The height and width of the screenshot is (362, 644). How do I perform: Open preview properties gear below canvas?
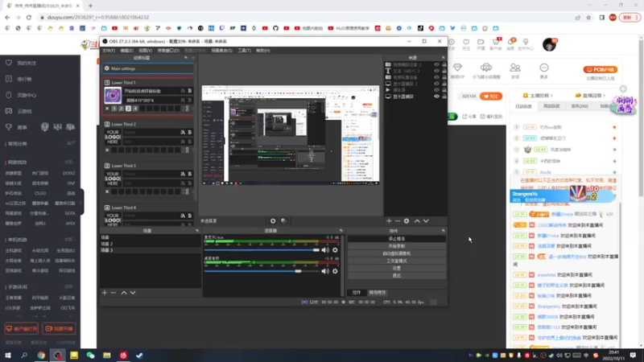tap(273, 220)
